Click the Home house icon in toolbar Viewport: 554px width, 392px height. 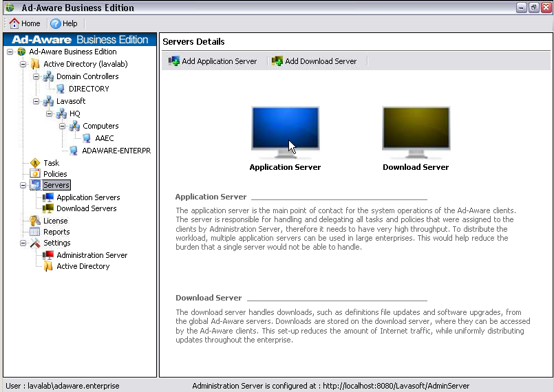click(14, 23)
